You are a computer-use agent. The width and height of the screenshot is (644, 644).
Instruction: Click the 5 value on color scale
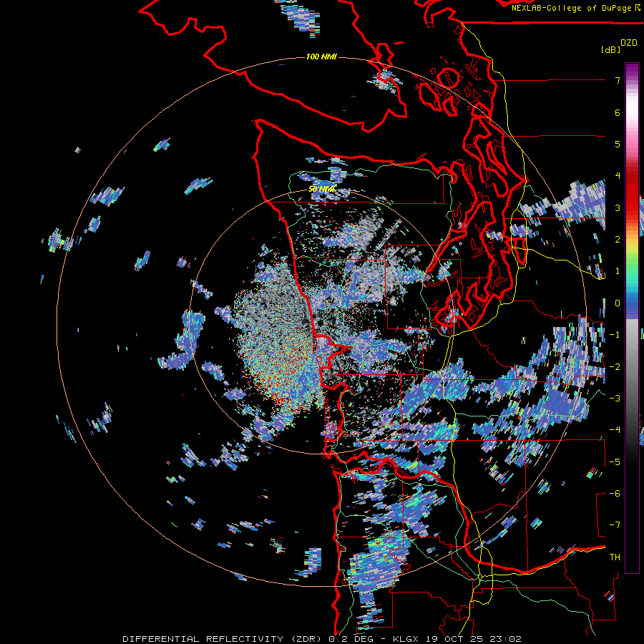(x=618, y=144)
